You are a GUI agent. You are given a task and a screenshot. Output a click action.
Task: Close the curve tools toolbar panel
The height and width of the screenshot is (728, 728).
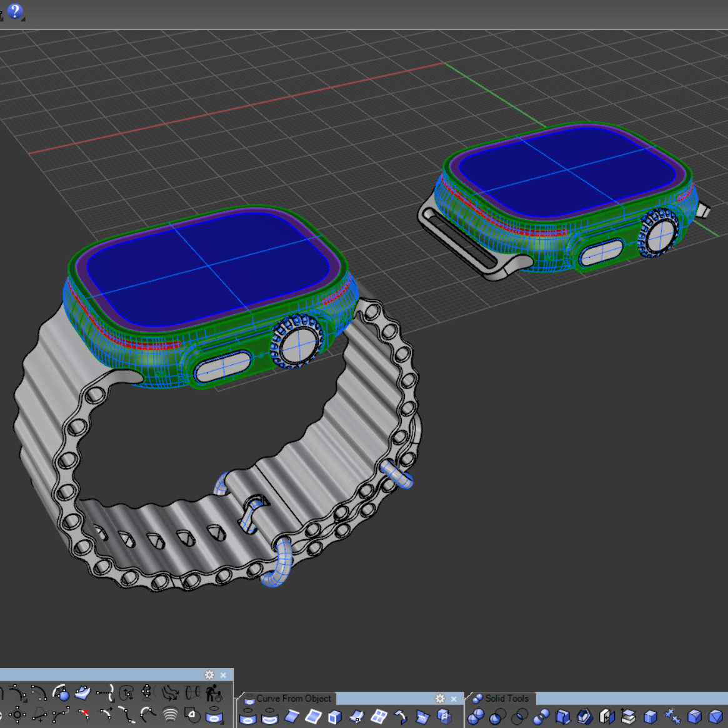point(223,675)
